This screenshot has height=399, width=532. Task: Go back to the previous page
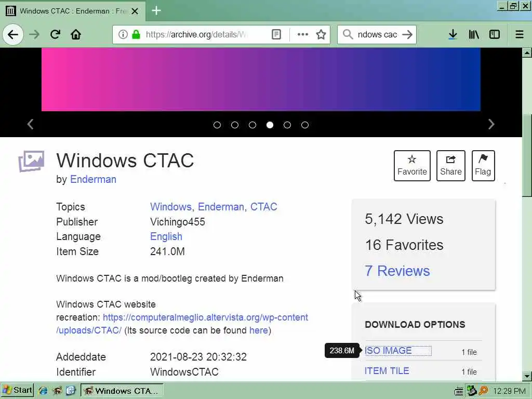pyautogui.click(x=13, y=35)
